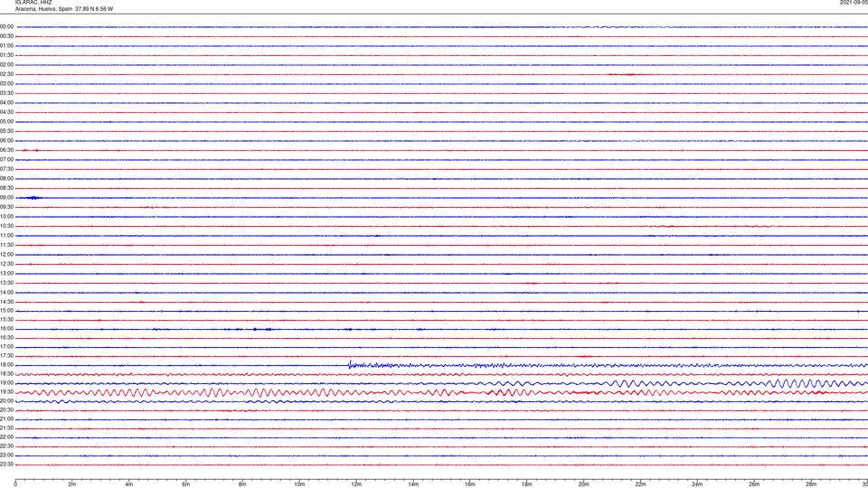Choose the 07:00 time label
This screenshot has width=868, height=488.
pos(6,159)
